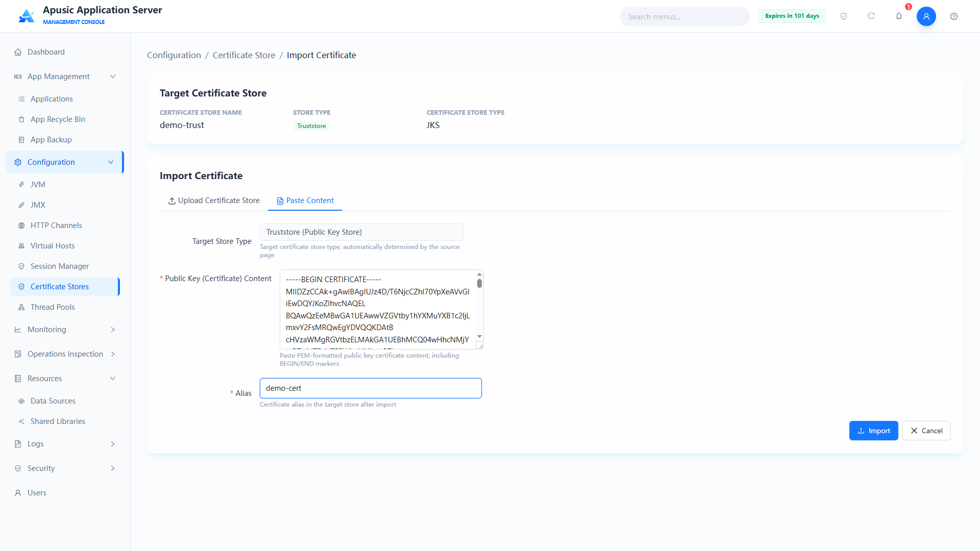Expand the Monitoring menu

pos(65,330)
